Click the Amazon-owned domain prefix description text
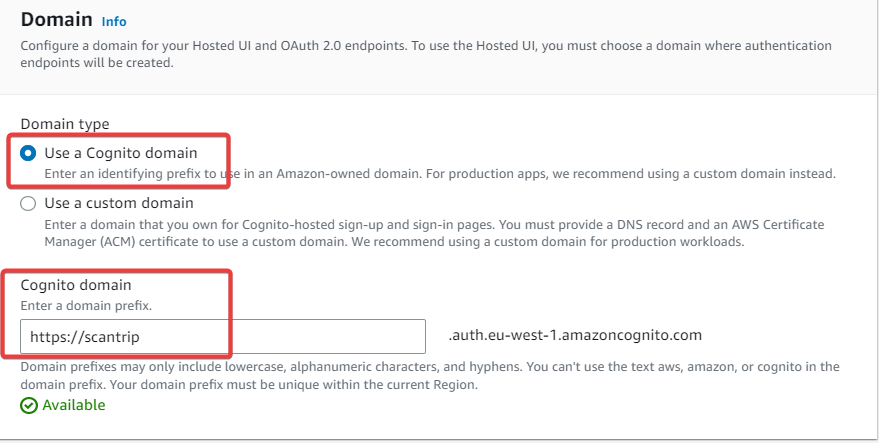This screenshot has width=879, height=443. pos(440,173)
